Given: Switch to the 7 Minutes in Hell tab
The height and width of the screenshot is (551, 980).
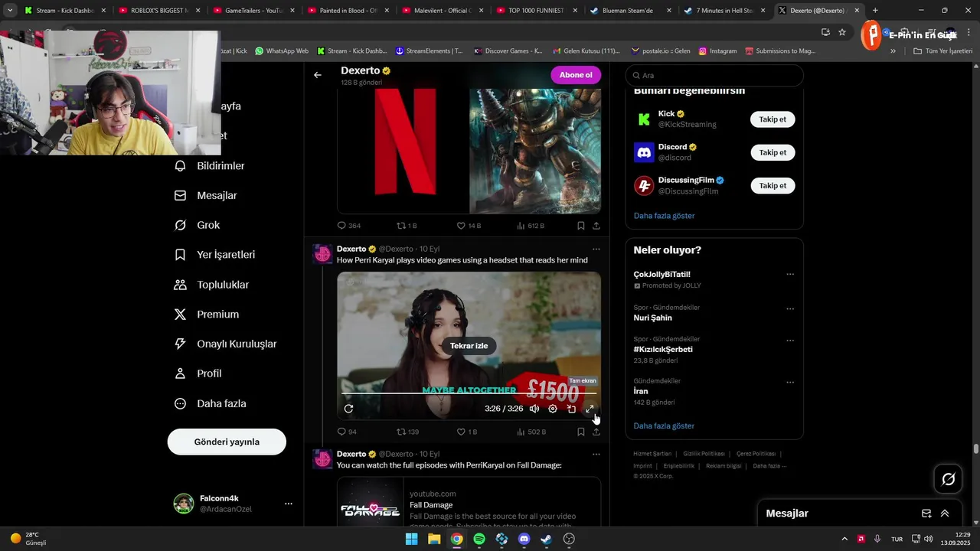Looking at the screenshot, I should [726, 11].
